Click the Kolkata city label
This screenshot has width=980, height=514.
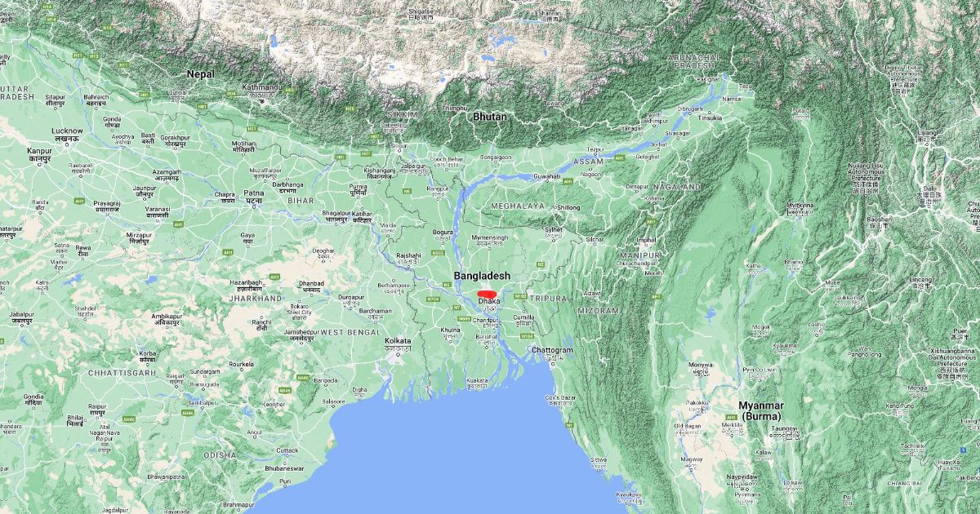click(x=399, y=339)
